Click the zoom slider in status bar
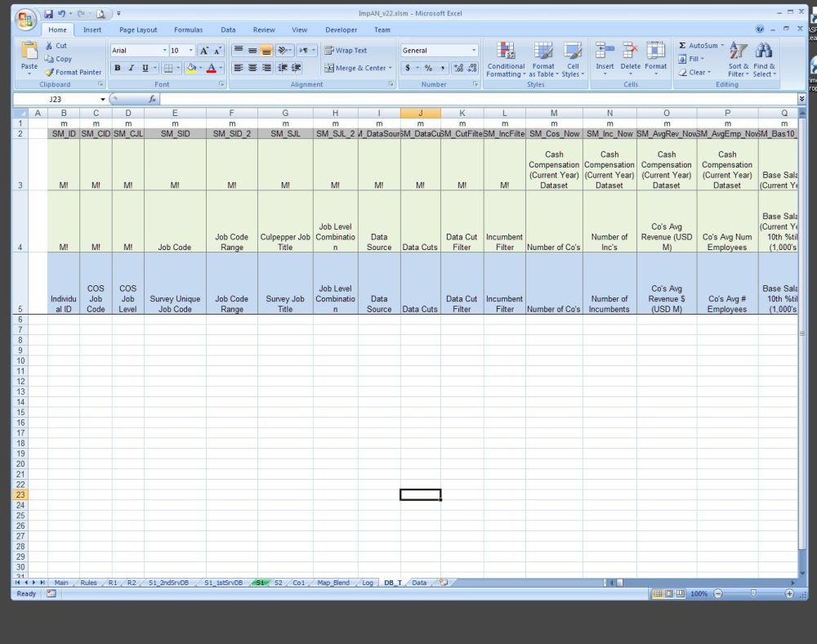 (752, 593)
